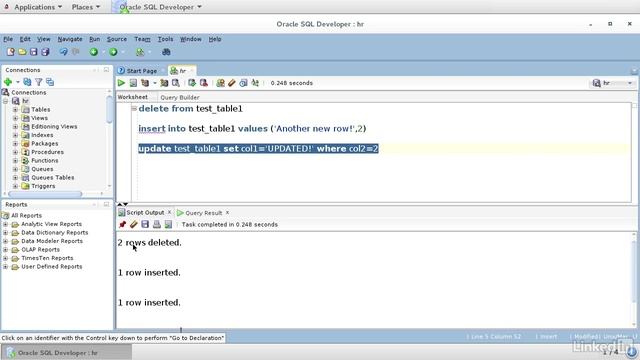Click the SQL Tuning Advisor icon
The height and width of the screenshot is (360, 640).
(176, 83)
